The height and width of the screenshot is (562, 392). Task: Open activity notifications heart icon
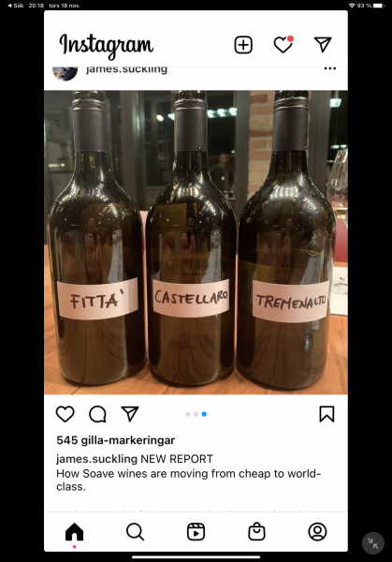(x=283, y=44)
